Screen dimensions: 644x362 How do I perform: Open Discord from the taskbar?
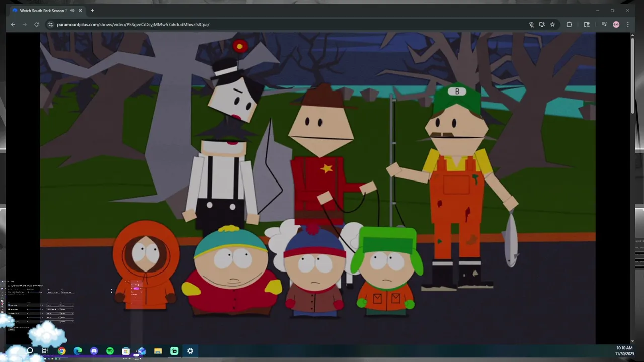coord(94,351)
